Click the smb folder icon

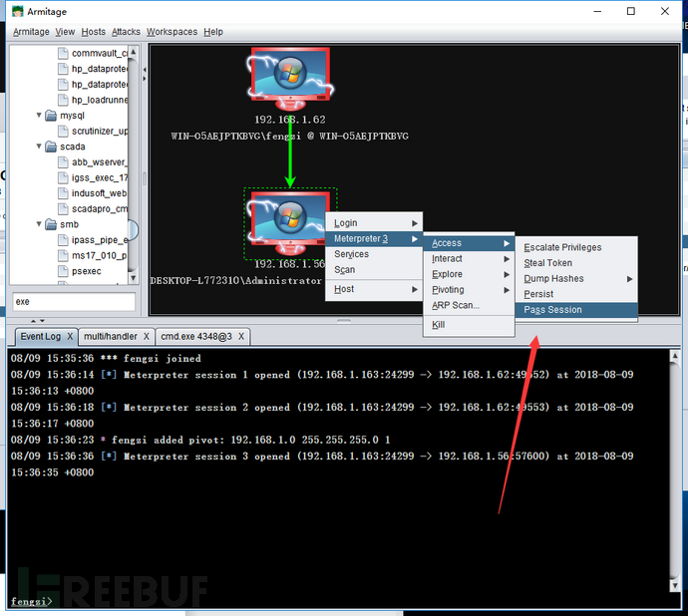(51, 224)
